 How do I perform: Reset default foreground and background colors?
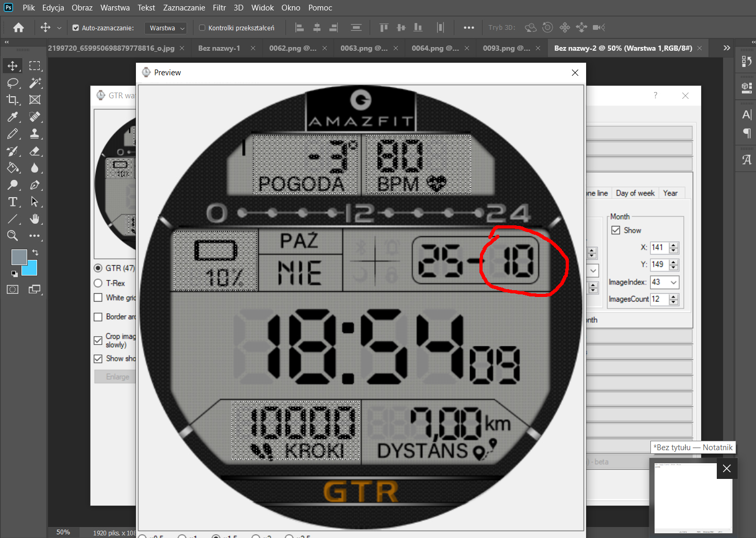pos(14,273)
